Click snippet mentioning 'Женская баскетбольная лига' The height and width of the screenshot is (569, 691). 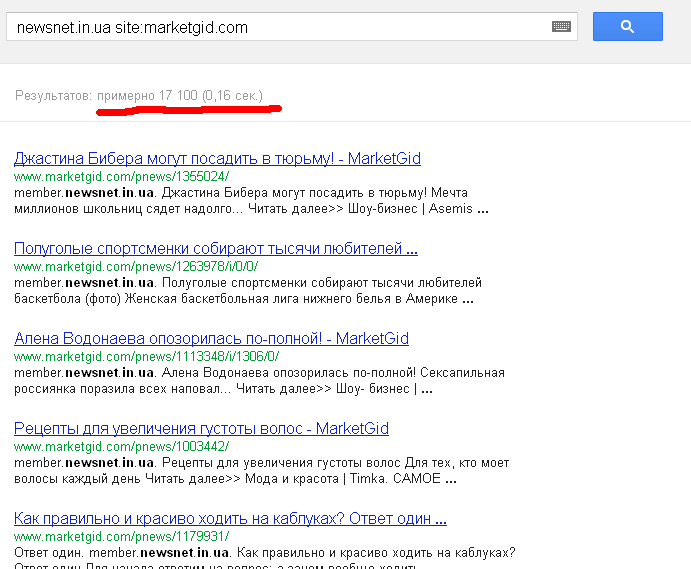click(x=300, y=299)
